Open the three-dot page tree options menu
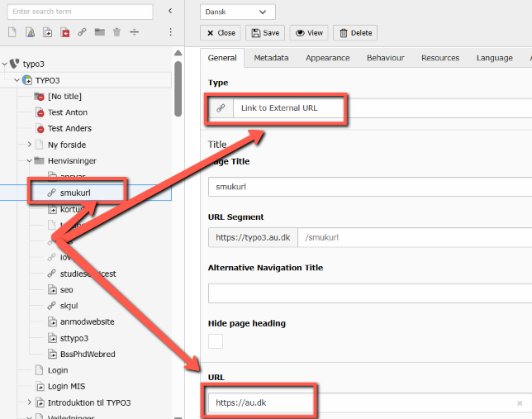Screen dimensions: 532x419 [x=170, y=32]
